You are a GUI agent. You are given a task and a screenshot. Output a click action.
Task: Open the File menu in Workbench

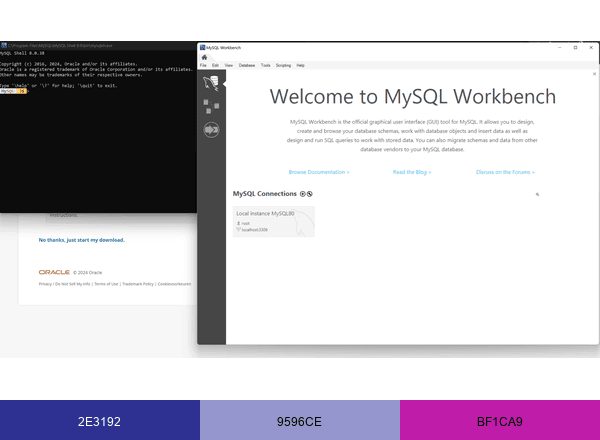[x=203, y=65]
